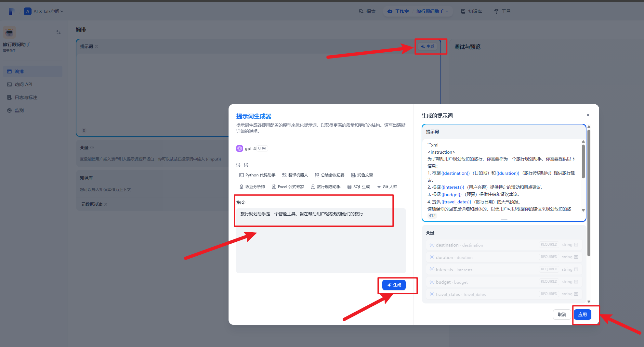This screenshot has width=644, height=347.
Task: Select the travel_dates variable row
Action: pos(504,294)
